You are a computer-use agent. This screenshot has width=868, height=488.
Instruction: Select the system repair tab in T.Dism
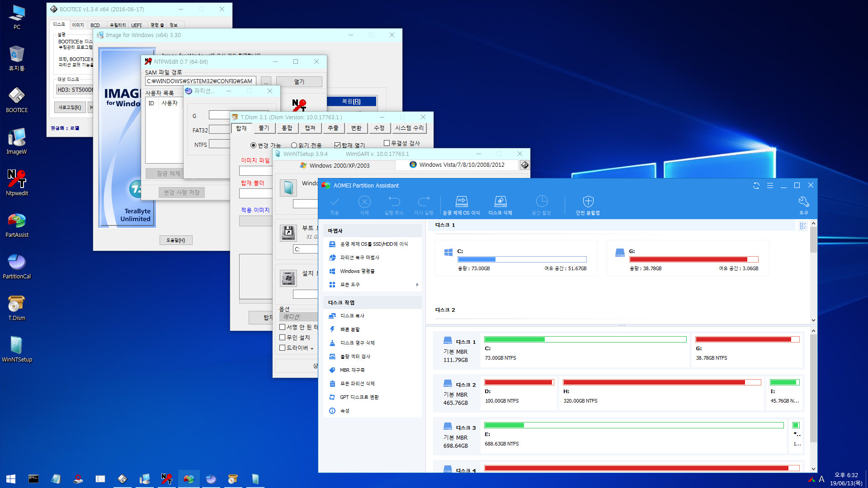[410, 128]
